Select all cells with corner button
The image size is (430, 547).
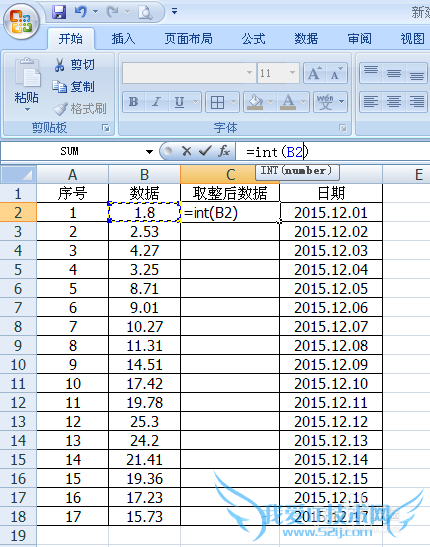point(18,174)
